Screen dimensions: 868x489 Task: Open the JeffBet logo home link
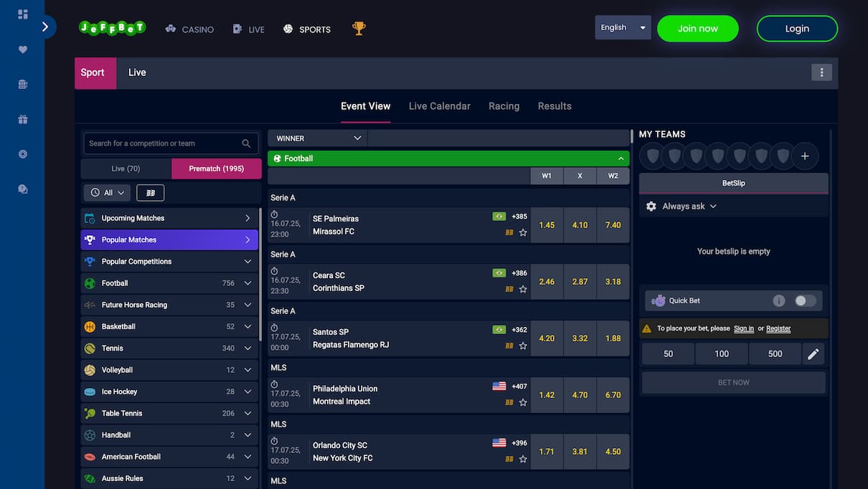pyautogui.click(x=113, y=28)
